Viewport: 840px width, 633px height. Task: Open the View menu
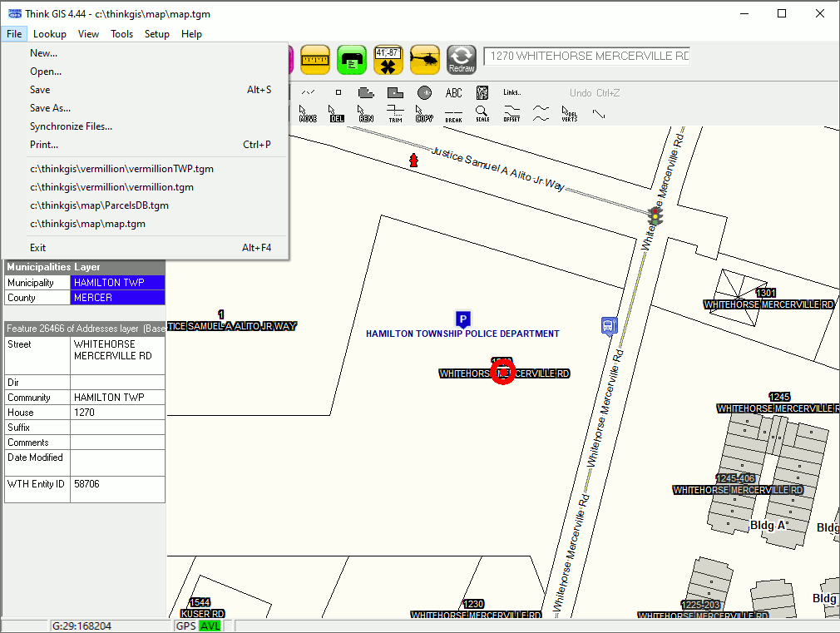click(88, 34)
